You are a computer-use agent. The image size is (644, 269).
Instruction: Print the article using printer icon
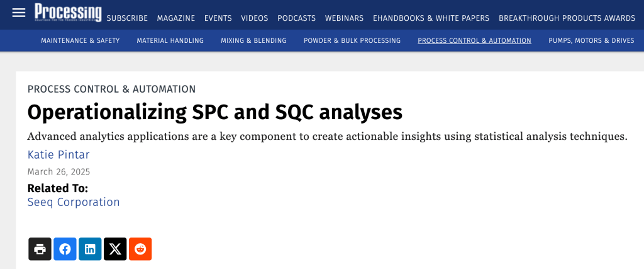[40, 249]
